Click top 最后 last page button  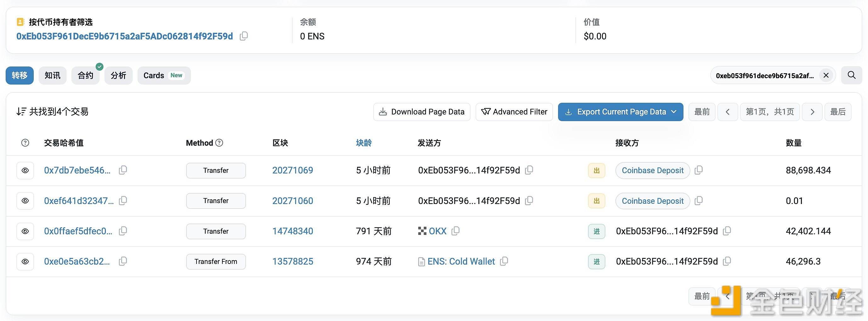point(838,112)
